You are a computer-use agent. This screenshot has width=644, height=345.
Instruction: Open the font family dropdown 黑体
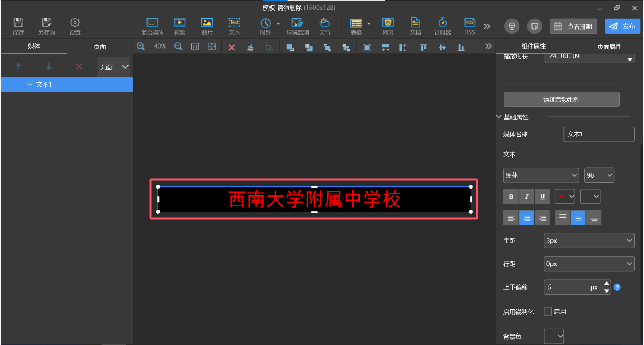541,175
